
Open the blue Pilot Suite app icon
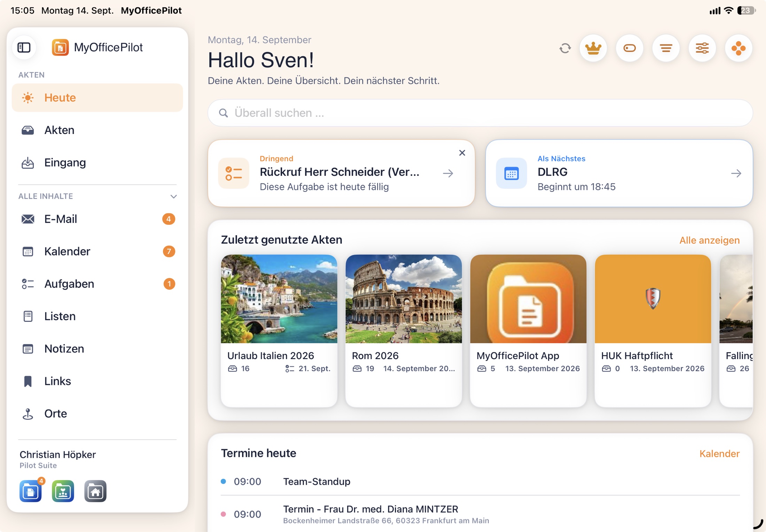[31, 491]
